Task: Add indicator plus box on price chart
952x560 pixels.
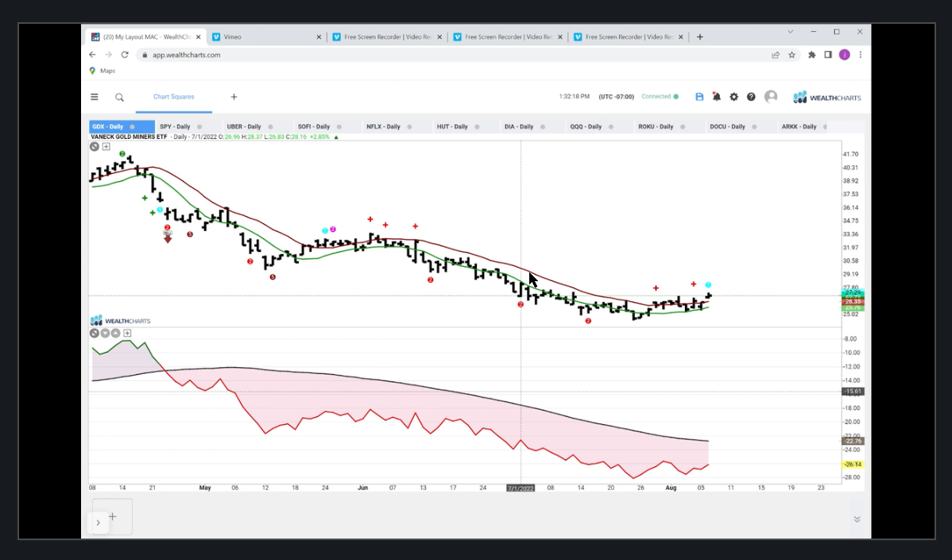Action: tap(106, 146)
